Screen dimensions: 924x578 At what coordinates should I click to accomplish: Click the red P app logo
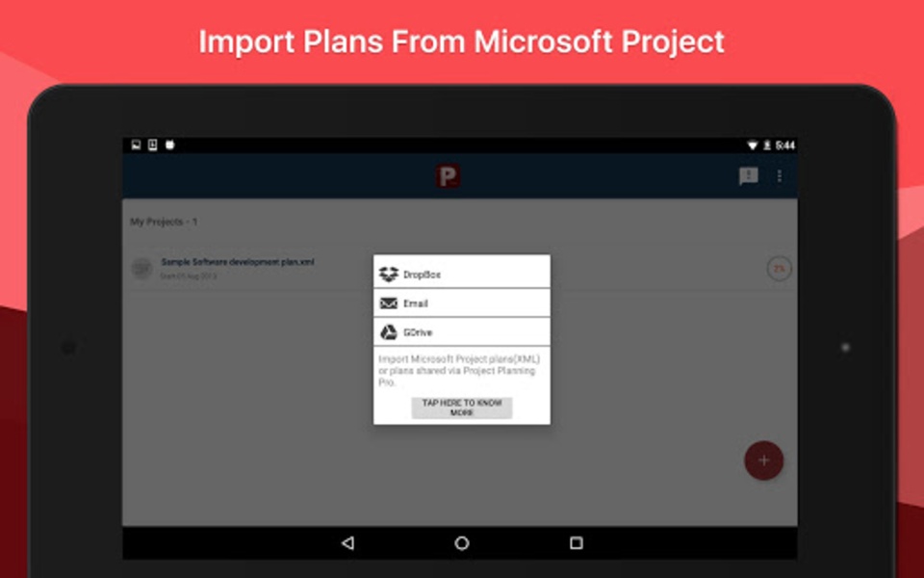point(448,175)
